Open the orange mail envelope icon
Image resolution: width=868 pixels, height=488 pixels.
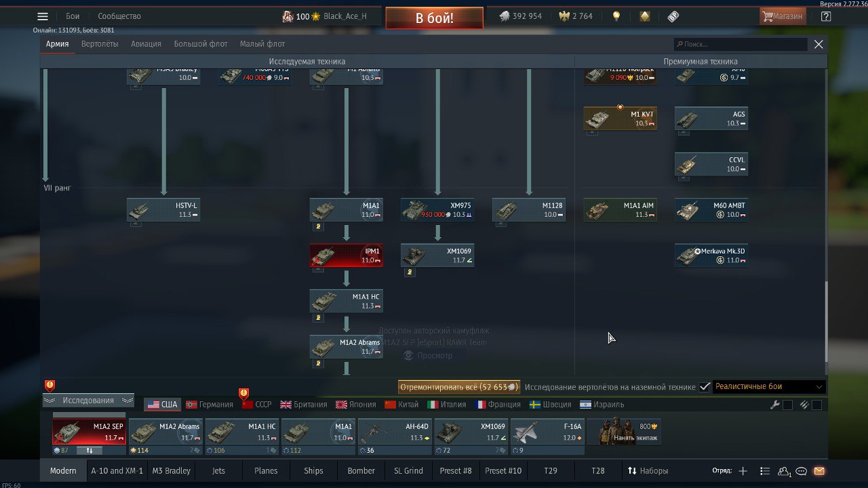pos(819,471)
